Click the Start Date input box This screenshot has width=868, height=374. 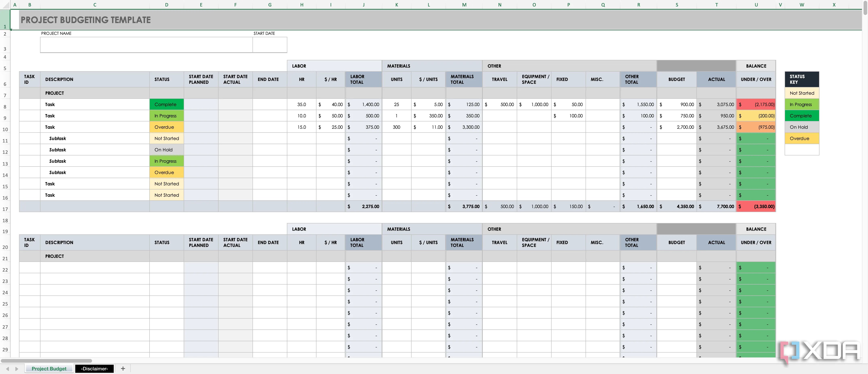click(270, 45)
